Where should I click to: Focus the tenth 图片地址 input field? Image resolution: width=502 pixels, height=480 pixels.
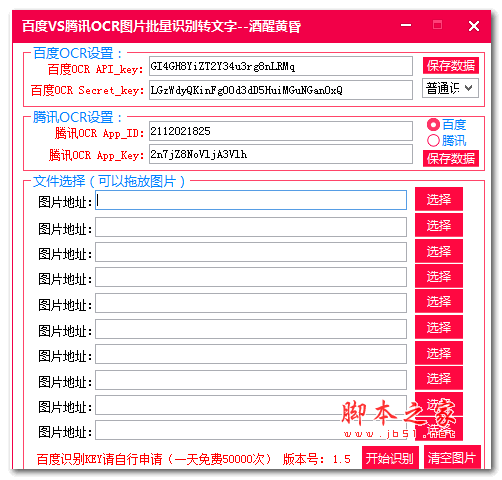pyautogui.click(x=251, y=430)
